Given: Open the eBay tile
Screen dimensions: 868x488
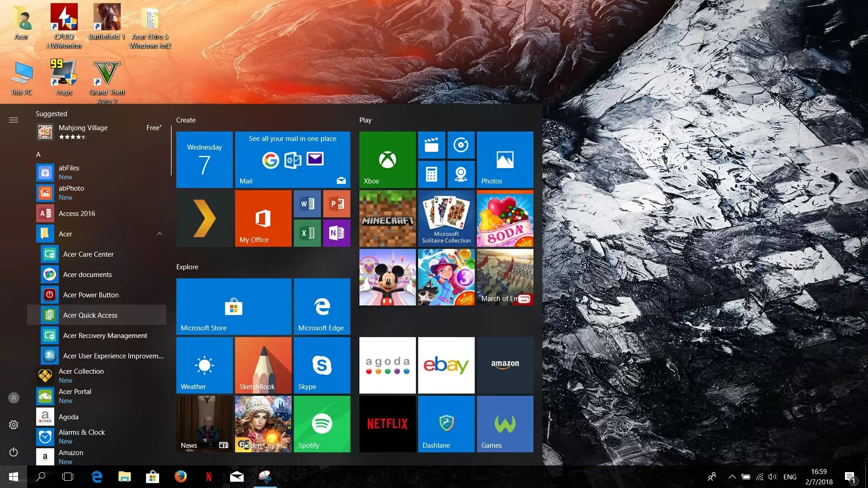Looking at the screenshot, I should pos(446,365).
